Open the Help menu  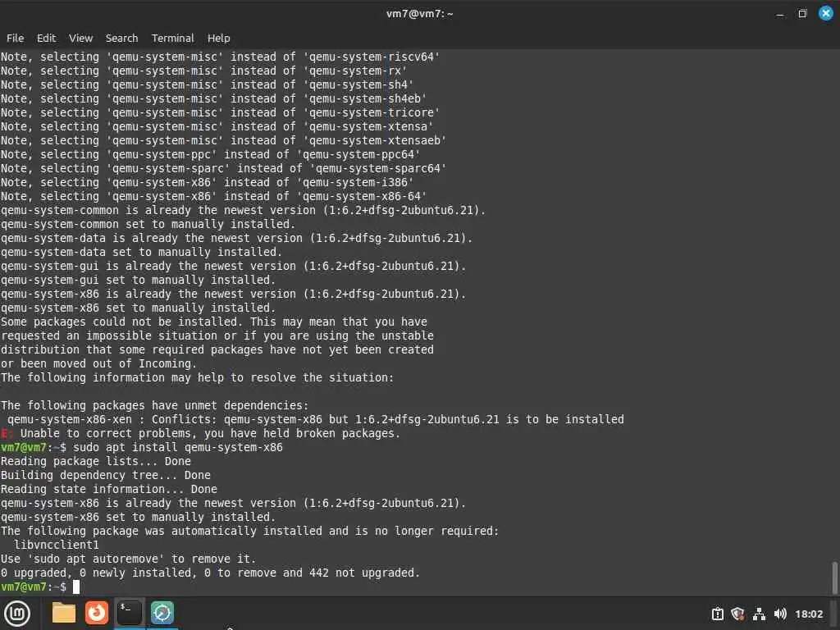218,38
